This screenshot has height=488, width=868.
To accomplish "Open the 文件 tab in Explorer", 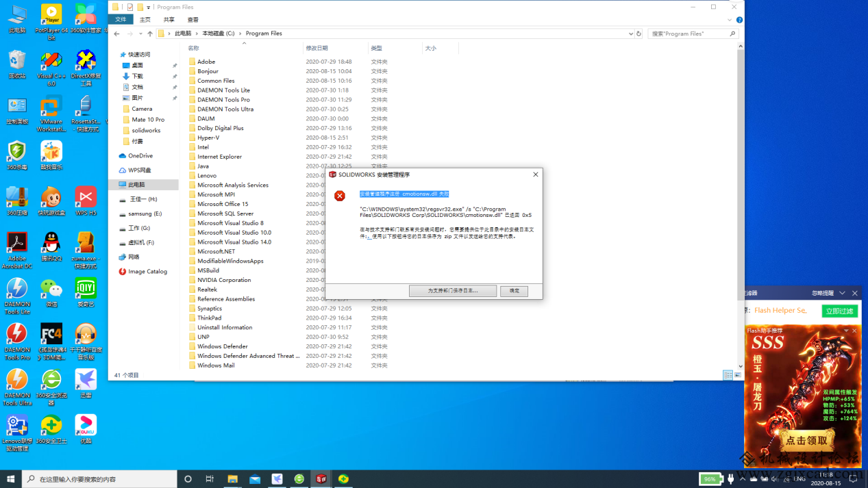I will 121,19.
